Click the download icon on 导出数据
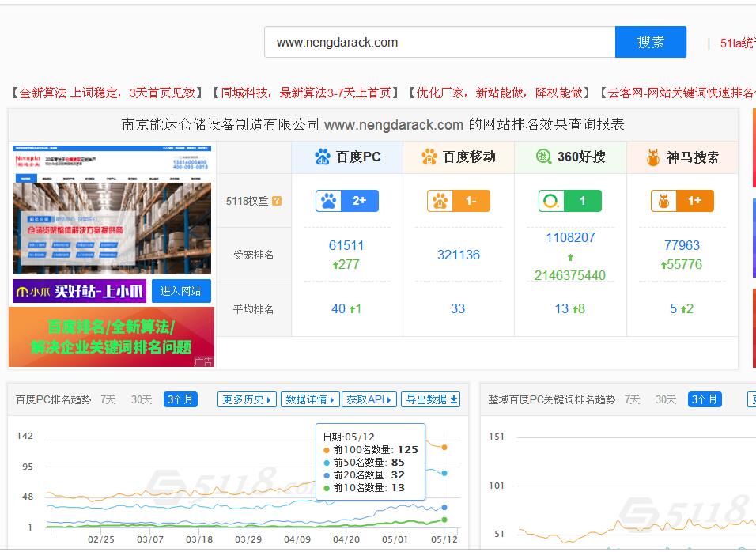Screen dimensions: 756x552 pyautogui.click(x=451, y=399)
